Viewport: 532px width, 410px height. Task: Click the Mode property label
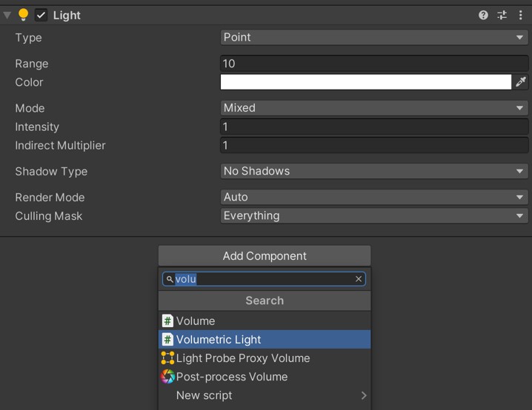30,108
